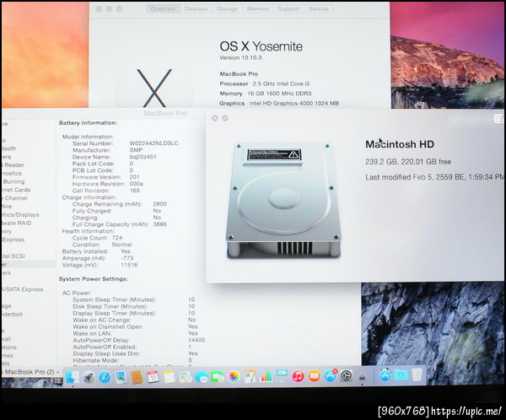Click AutoPowerOff Delay value '14400'

(x=196, y=340)
